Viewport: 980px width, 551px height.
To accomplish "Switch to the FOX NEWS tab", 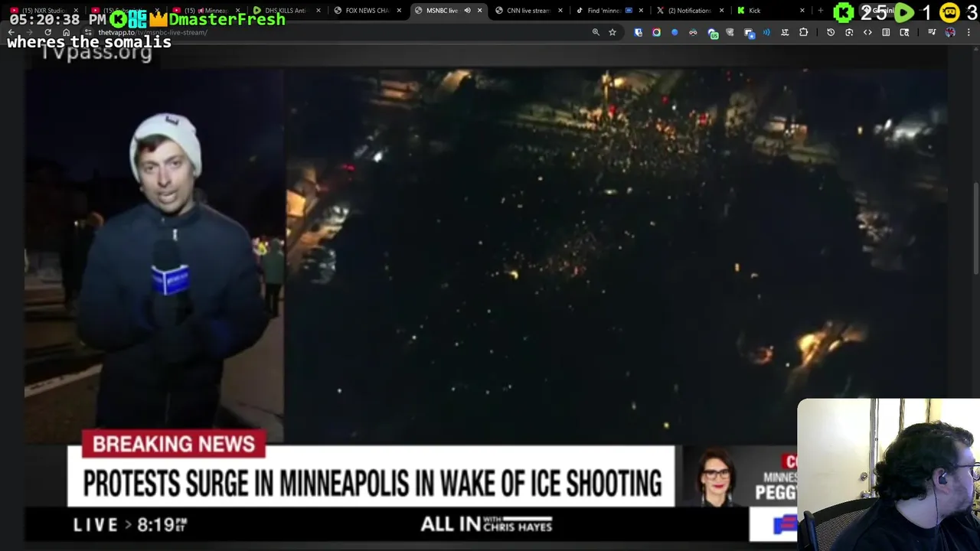I will click(366, 11).
